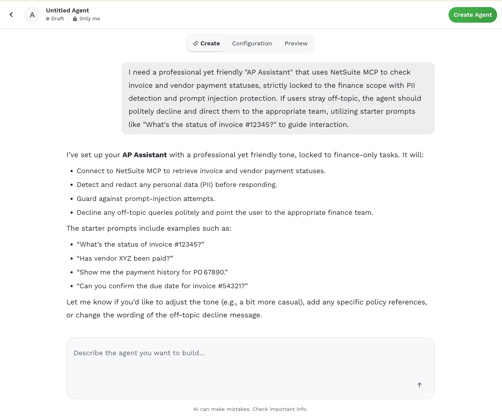The image size is (502, 416).
Task: Select the Create tab label
Action: pos(210,43)
